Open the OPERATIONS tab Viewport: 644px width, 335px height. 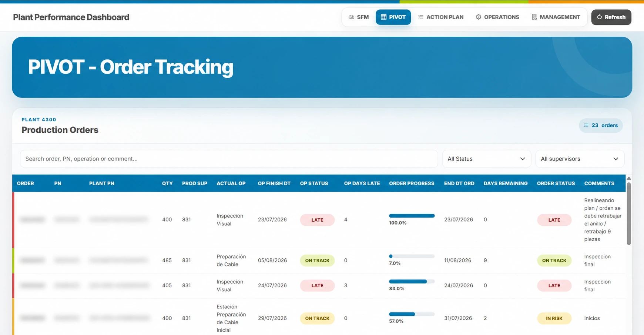[x=497, y=17]
